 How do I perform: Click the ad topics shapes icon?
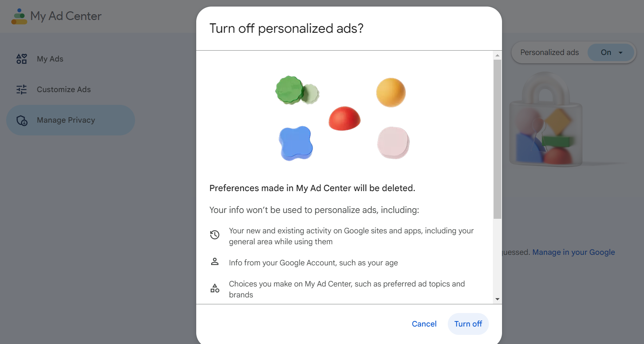(215, 288)
